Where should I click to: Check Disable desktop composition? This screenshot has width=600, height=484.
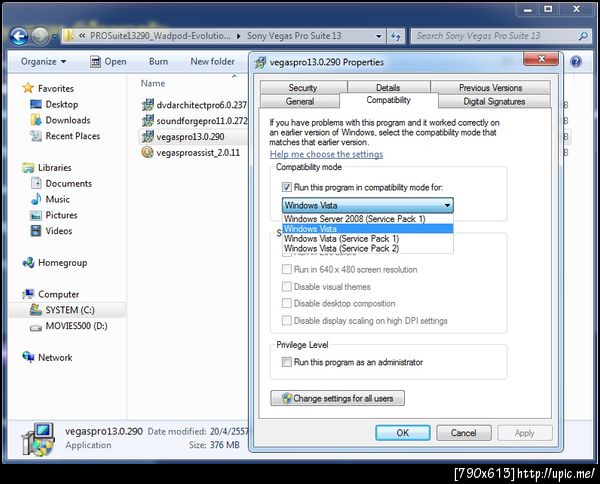click(287, 303)
